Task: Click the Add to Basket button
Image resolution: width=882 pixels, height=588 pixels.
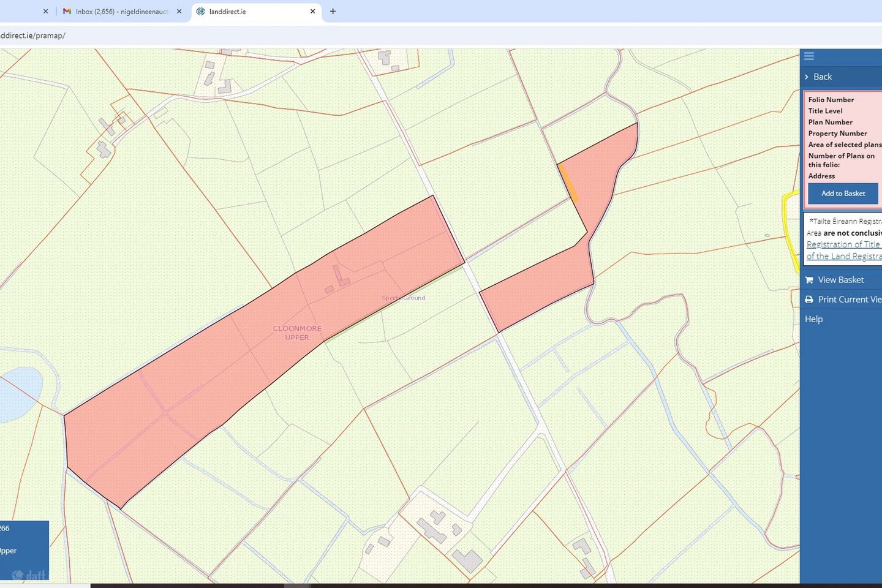Action: pyautogui.click(x=842, y=193)
